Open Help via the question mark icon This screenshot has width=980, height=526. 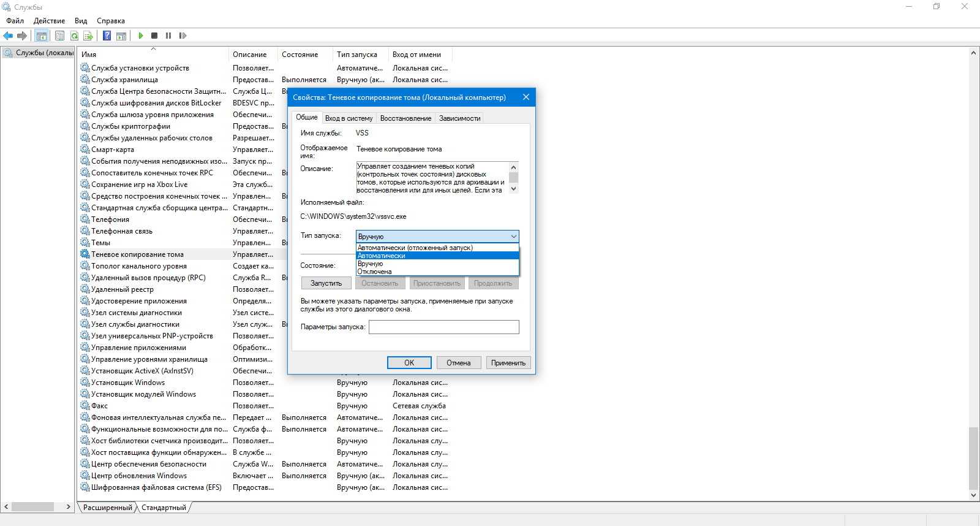pyautogui.click(x=107, y=36)
